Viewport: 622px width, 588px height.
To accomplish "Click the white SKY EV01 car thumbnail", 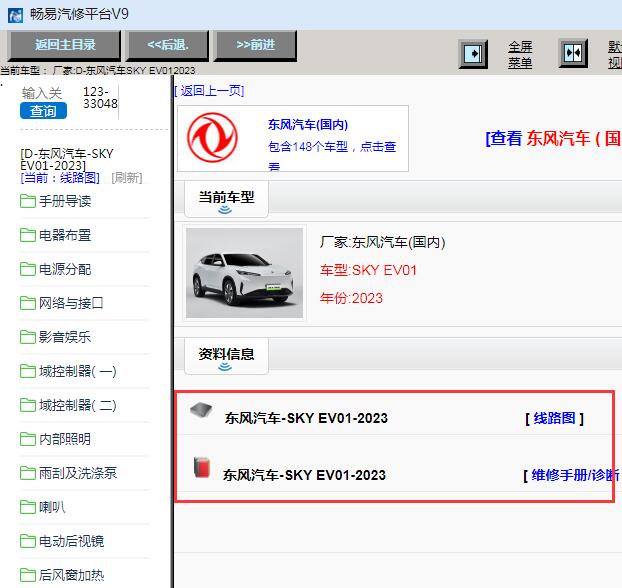I will click(244, 273).
